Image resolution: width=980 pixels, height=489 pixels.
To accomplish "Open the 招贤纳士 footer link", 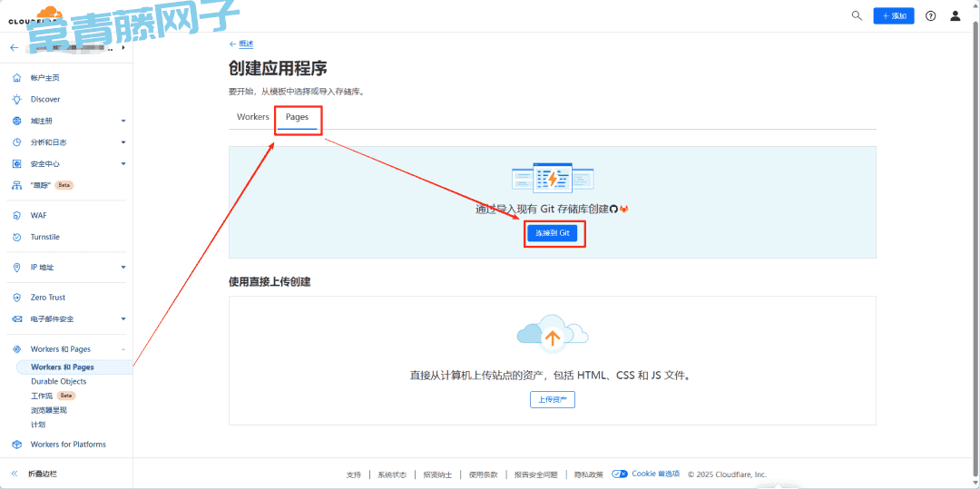I will pyautogui.click(x=437, y=474).
